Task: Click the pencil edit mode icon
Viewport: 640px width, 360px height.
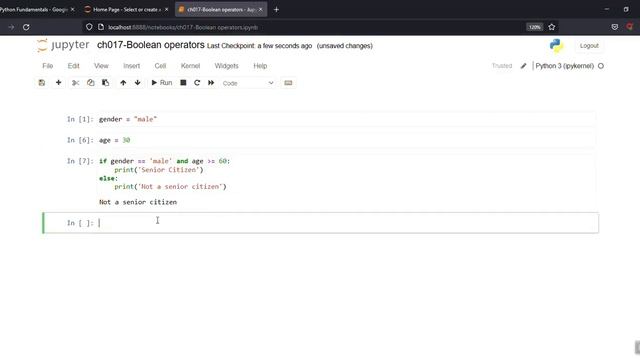Action: (523, 66)
